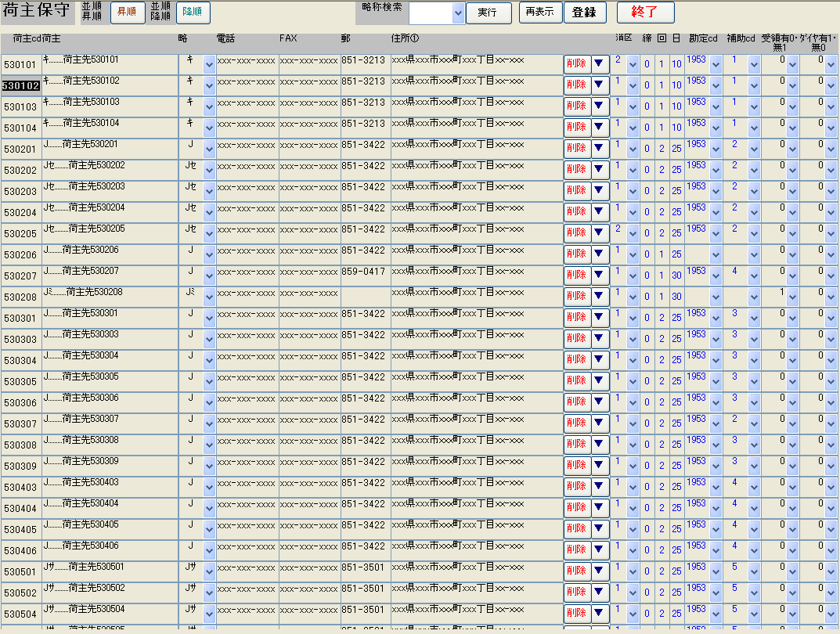Open the 勘定cd dropdown for row 530207
Image resolution: width=840 pixels, height=634 pixels.
(716, 276)
